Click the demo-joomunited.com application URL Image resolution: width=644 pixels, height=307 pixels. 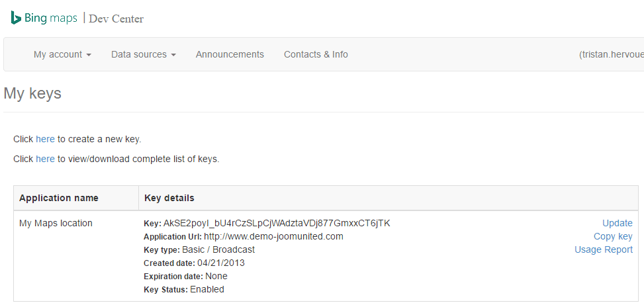(273, 236)
